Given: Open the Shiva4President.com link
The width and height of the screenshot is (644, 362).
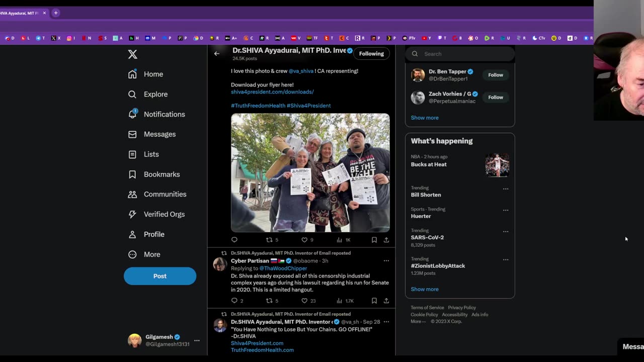Looking at the screenshot, I should pyautogui.click(x=257, y=343).
